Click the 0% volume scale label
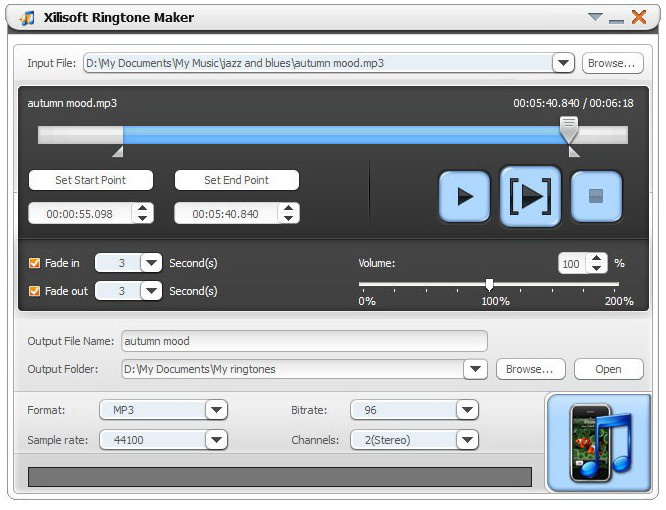This screenshot has height=510, width=666. (367, 301)
